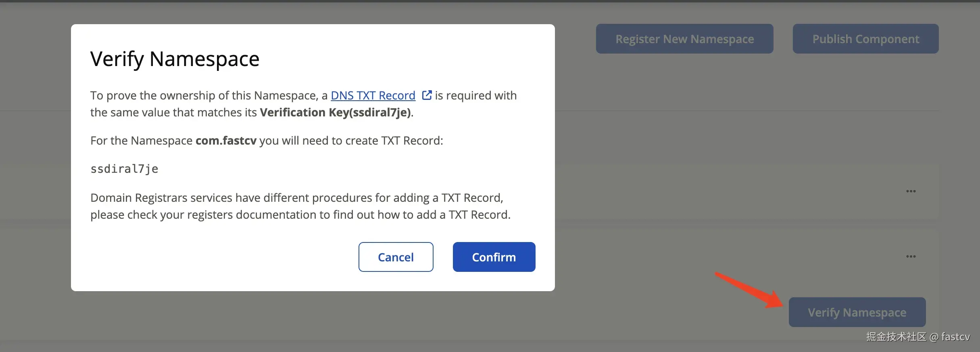The height and width of the screenshot is (352, 980).
Task: Click the bold Verification Key(ssdiral7je) text
Action: tap(336, 112)
